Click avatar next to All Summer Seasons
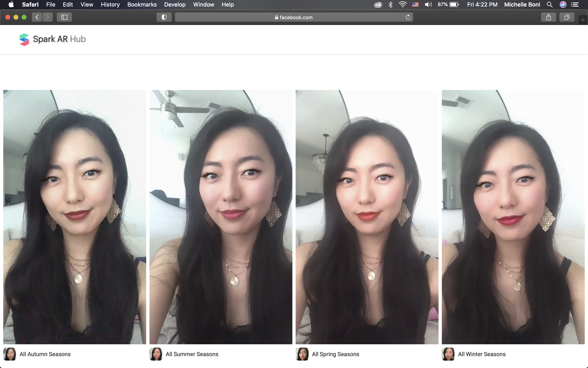 [156, 354]
